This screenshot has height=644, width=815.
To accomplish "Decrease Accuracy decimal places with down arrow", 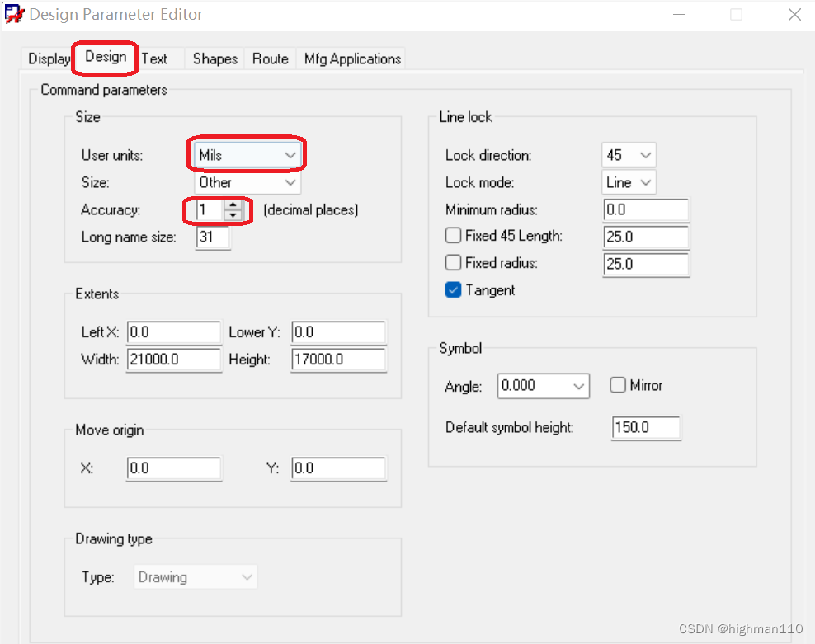I will 233,215.
